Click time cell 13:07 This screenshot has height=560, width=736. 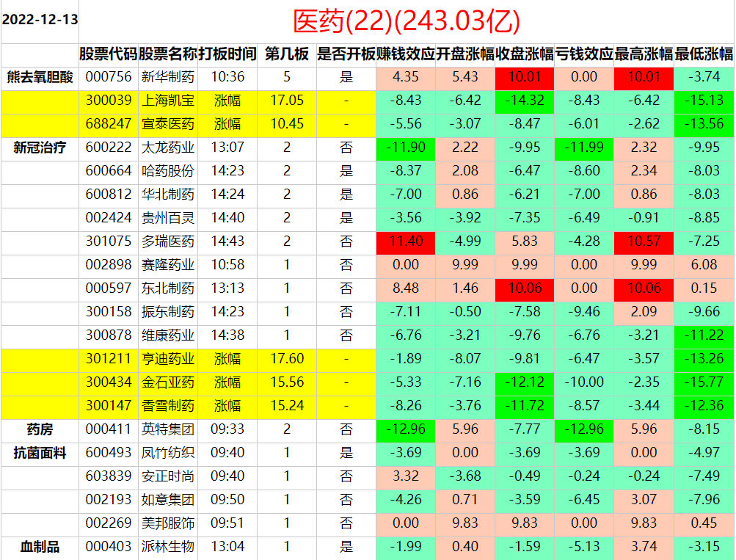(227, 148)
